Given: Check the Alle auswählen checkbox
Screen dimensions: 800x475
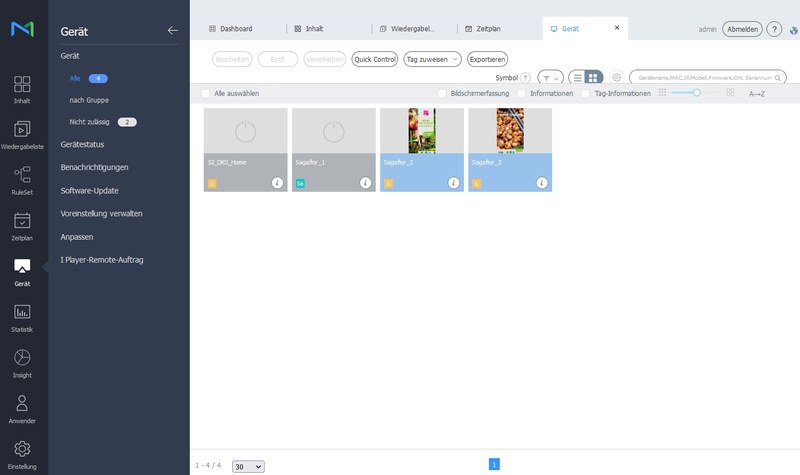Looking at the screenshot, I should click(206, 93).
